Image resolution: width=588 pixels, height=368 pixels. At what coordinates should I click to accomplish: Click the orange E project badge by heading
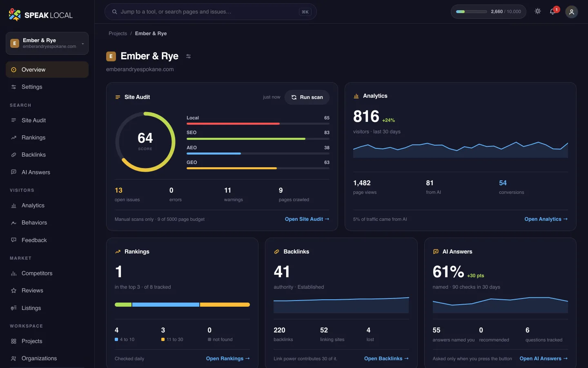click(111, 56)
